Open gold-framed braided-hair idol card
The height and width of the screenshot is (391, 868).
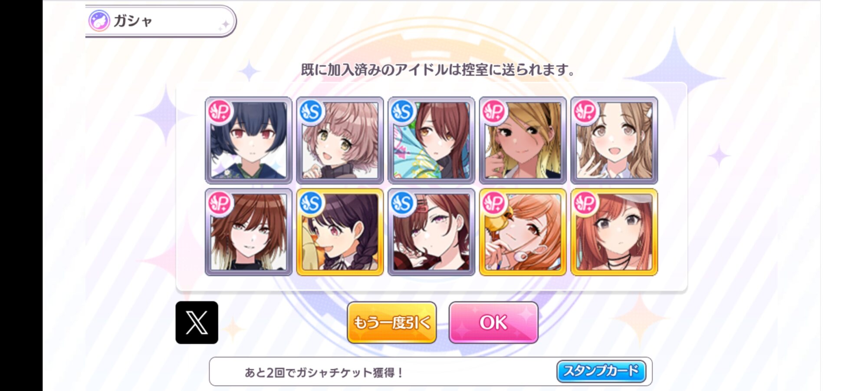[x=340, y=232]
